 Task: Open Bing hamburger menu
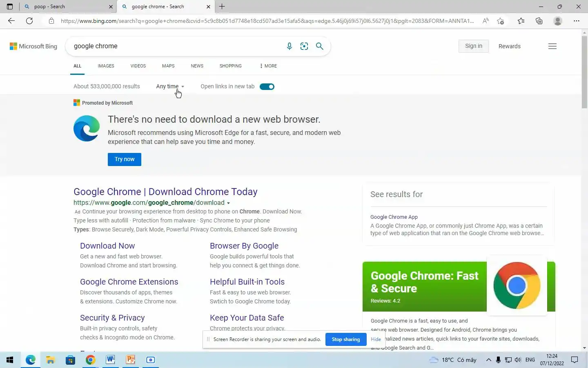552,46
